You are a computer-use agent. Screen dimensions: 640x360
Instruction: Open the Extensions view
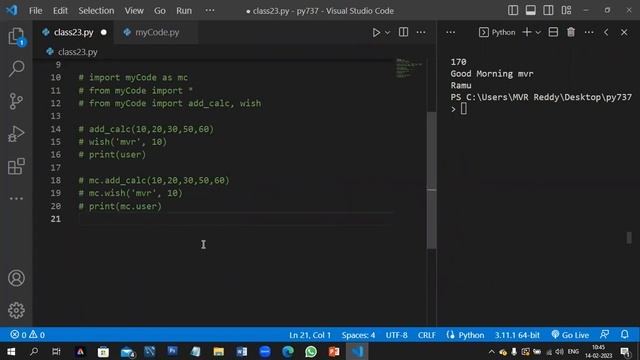coord(16,166)
